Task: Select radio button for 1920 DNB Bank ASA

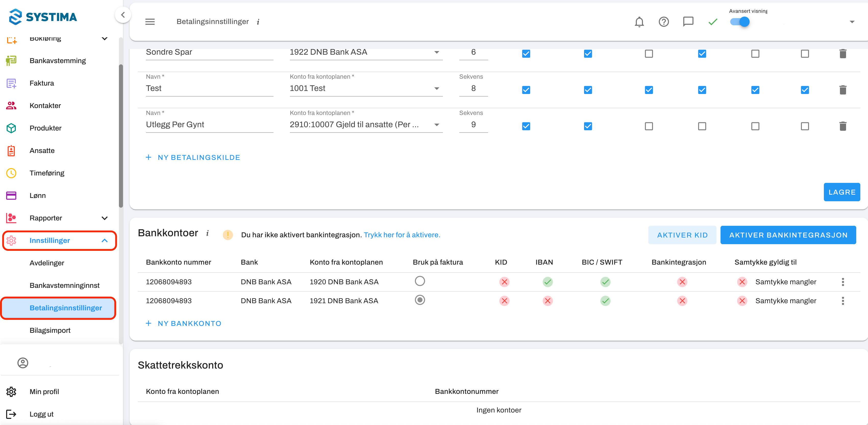Action: pos(419,281)
